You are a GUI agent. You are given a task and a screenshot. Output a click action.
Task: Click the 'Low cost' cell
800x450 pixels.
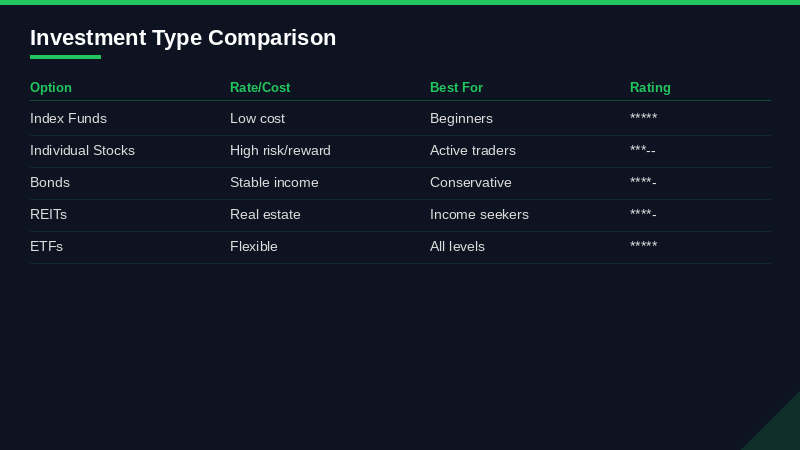(257, 119)
